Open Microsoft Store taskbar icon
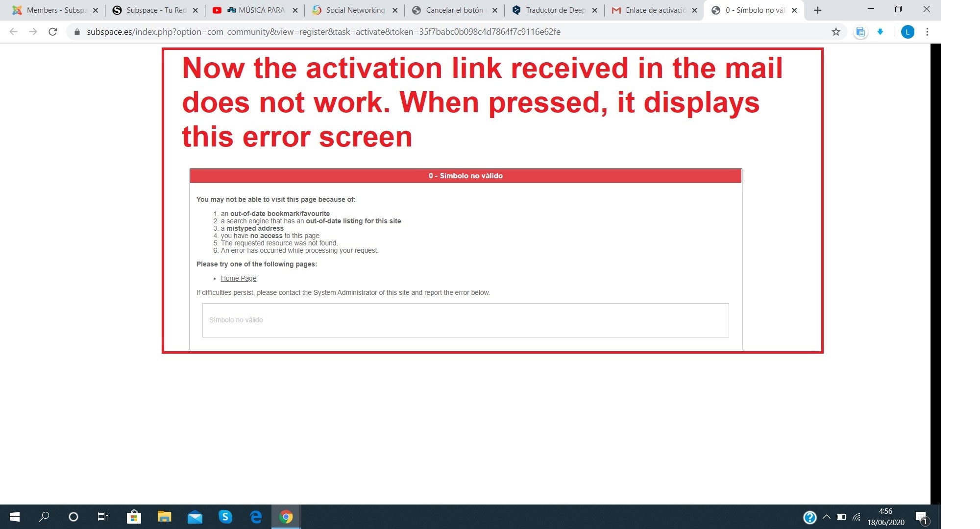Image resolution: width=980 pixels, height=529 pixels. coord(134,517)
